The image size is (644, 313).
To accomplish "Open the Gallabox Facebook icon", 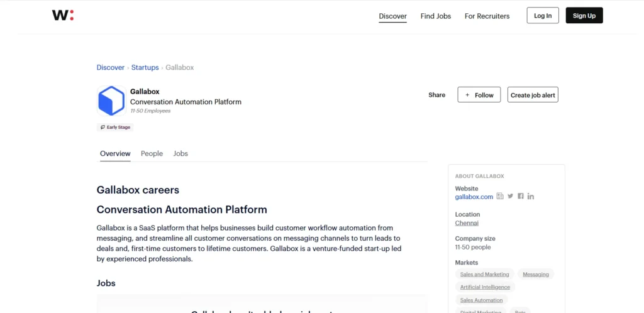I will click(x=520, y=196).
